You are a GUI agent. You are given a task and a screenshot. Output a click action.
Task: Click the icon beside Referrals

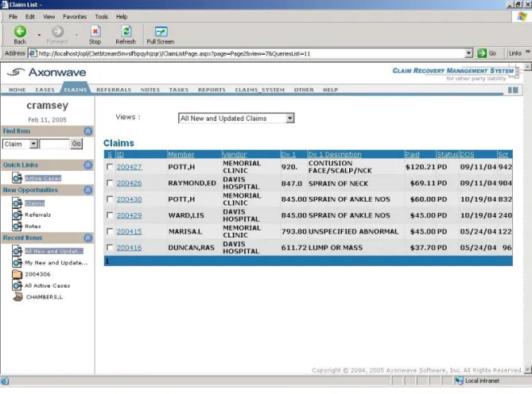click(x=17, y=214)
